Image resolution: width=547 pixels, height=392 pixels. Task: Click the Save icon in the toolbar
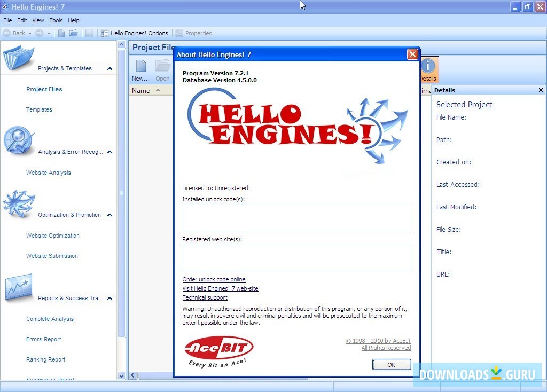[89, 33]
